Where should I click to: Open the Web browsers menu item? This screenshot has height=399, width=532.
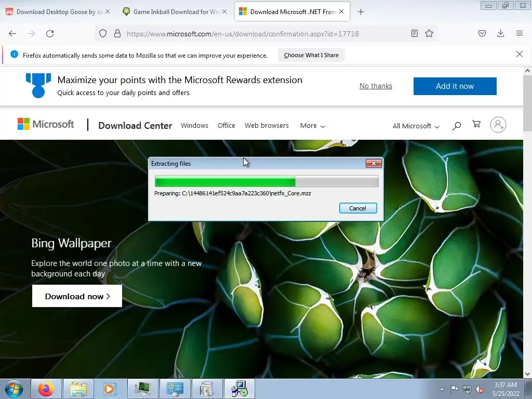pos(267,126)
